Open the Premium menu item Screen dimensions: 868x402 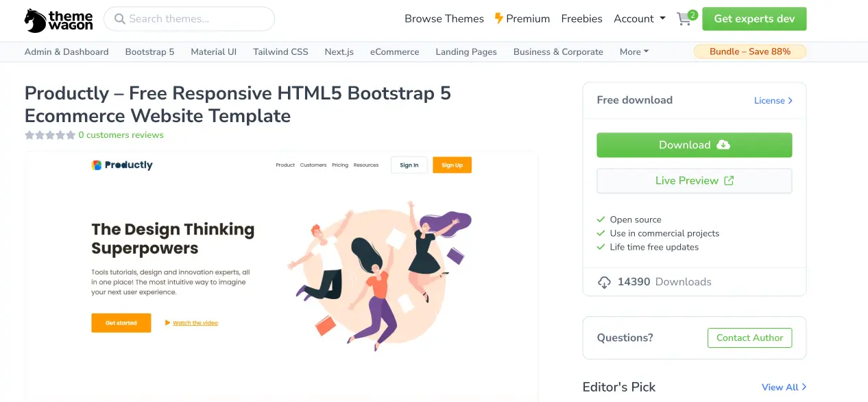click(522, 19)
